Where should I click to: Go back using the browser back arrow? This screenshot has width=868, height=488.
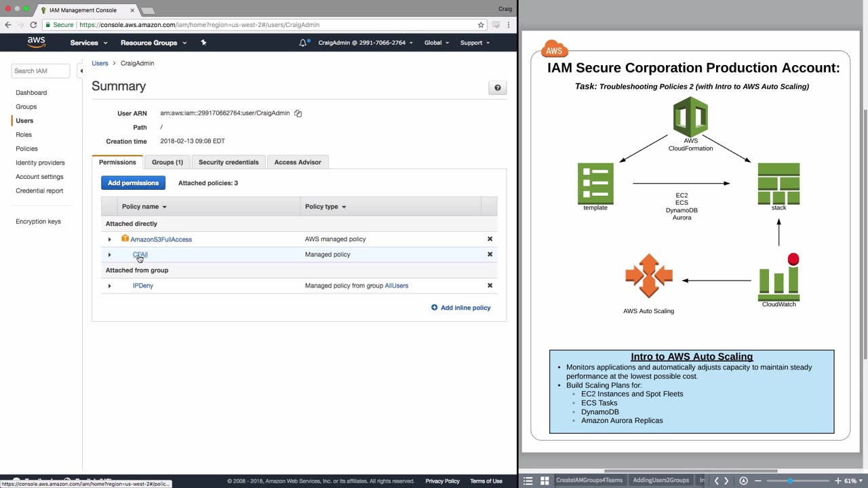tap(8, 25)
